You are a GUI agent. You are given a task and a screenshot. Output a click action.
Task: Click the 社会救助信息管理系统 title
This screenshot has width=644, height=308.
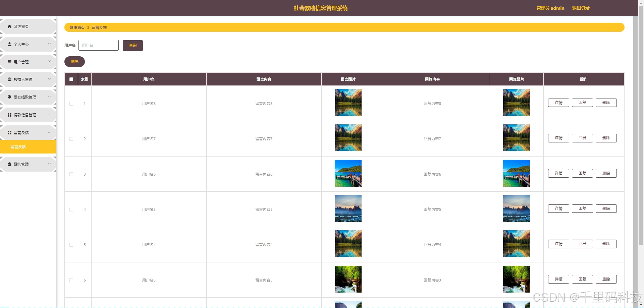[321, 8]
